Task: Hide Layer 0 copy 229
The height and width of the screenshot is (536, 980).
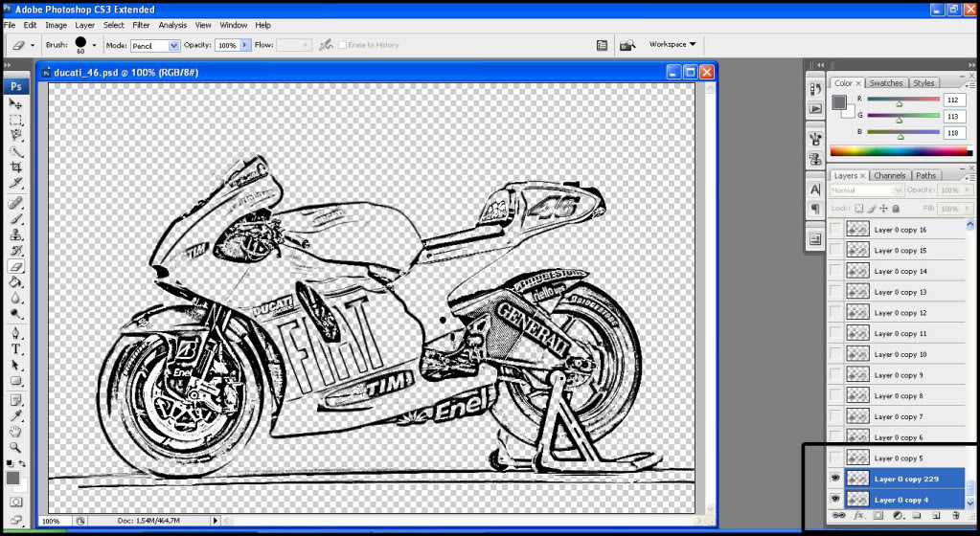Action: click(835, 479)
